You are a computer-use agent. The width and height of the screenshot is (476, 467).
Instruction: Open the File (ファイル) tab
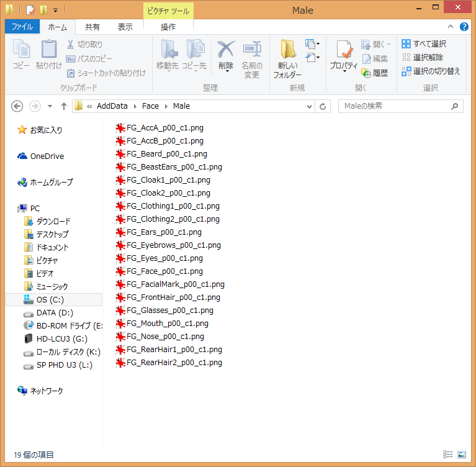[x=22, y=27]
